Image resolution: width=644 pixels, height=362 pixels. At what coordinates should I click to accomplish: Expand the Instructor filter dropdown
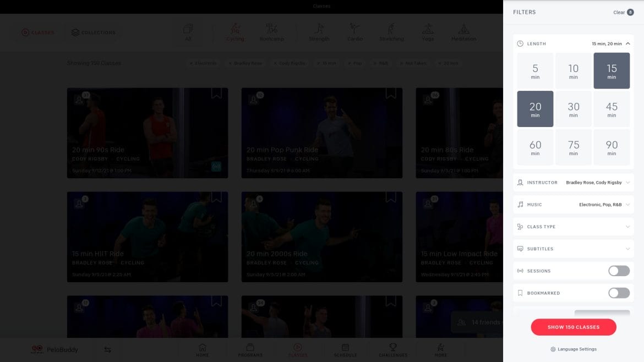(x=574, y=182)
